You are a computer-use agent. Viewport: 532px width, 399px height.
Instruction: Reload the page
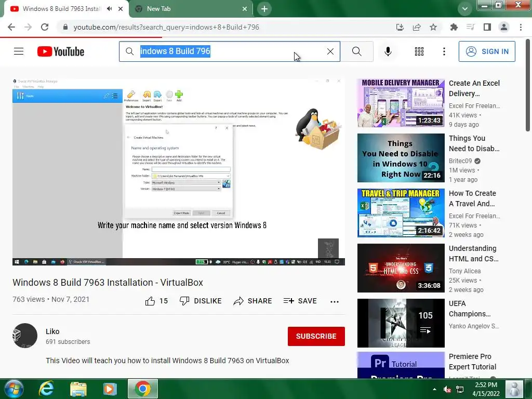(45, 27)
